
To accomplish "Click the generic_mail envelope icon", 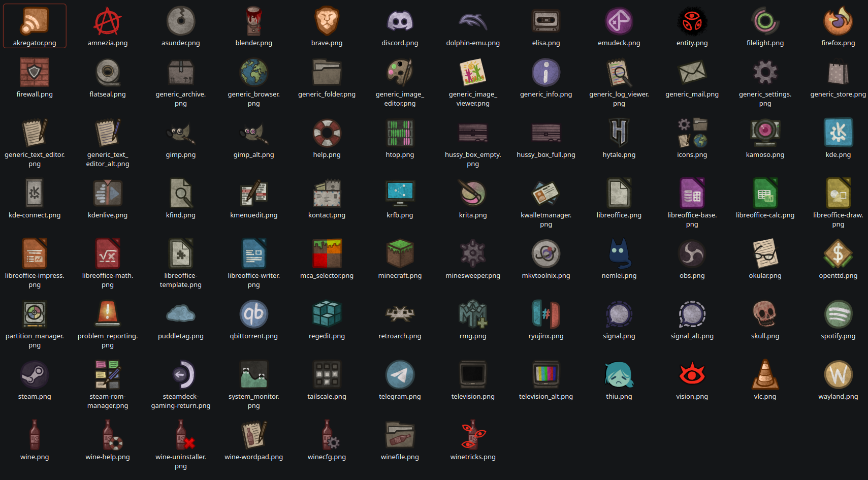I will [692, 72].
